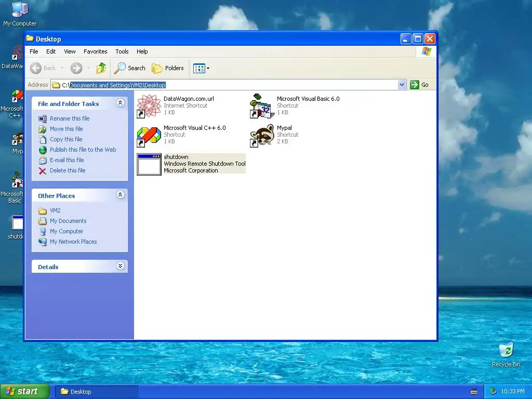Collapse the File and Folder Tasks panel
This screenshot has height=399, width=532.
pyautogui.click(x=120, y=103)
